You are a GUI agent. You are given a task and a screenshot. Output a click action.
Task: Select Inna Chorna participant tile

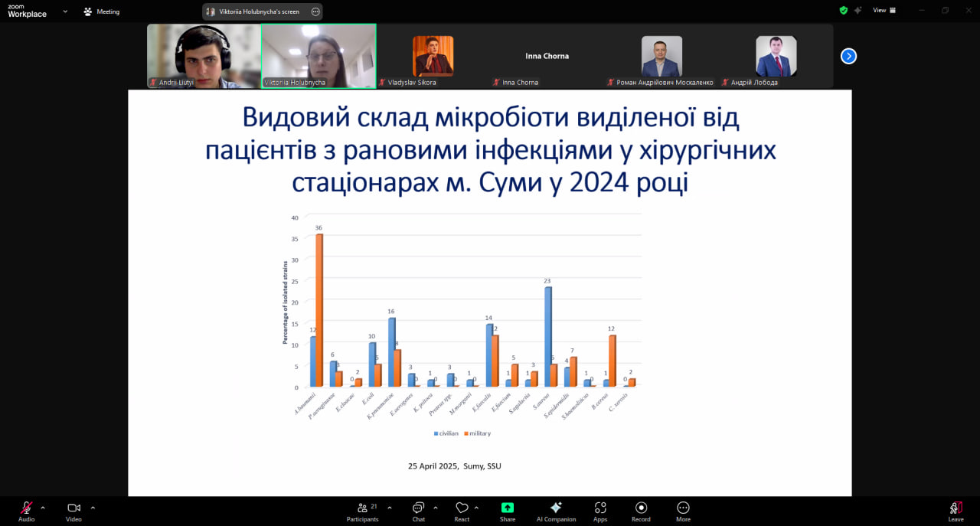click(547, 56)
